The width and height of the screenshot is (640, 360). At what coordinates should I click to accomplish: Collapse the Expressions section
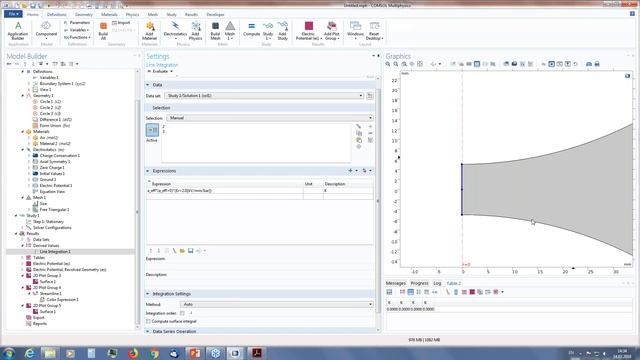[148, 171]
